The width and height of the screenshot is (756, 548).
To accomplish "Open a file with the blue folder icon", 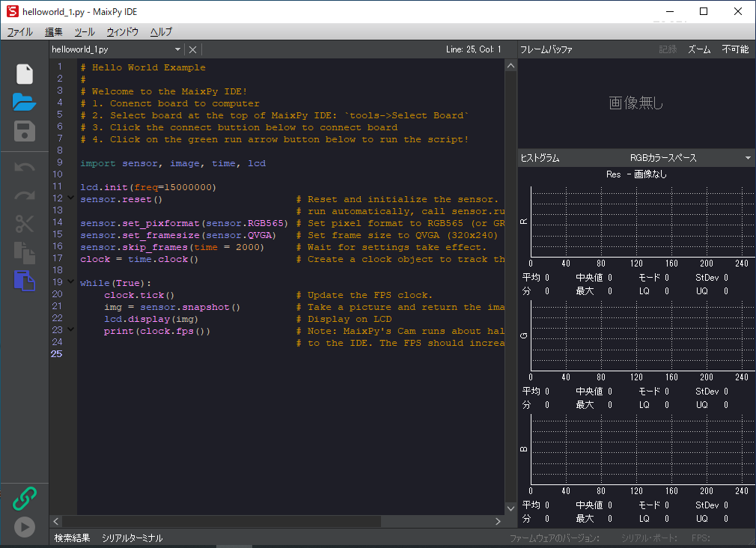I will click(24, 103).
